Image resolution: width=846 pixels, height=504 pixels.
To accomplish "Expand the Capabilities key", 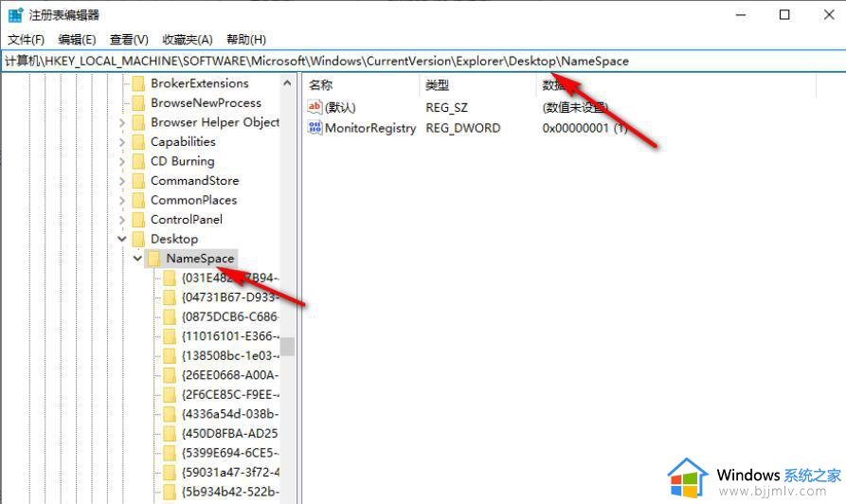I will point(122,142).
